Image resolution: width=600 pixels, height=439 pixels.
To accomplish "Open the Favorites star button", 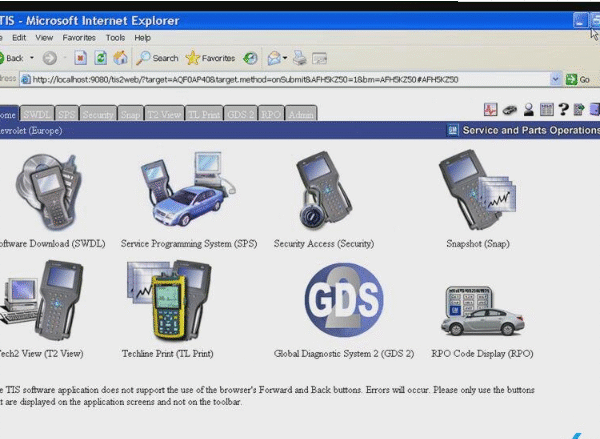I will click(x=210, y=58).
